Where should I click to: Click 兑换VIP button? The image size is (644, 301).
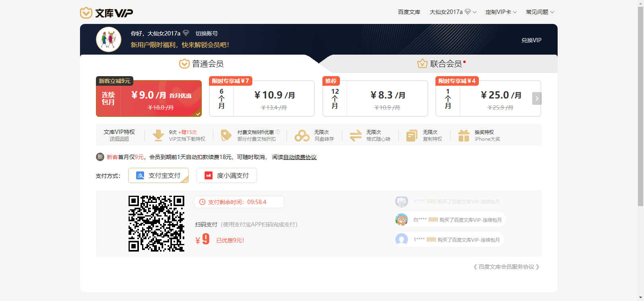pos(531,40)
